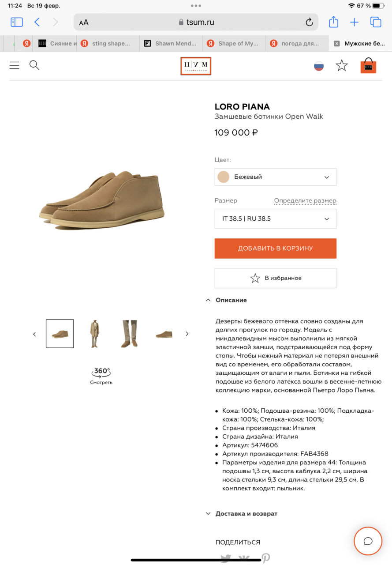Reload the tsum.ru page
Viewport: 392px width, 565px height.
click(309, 22)
